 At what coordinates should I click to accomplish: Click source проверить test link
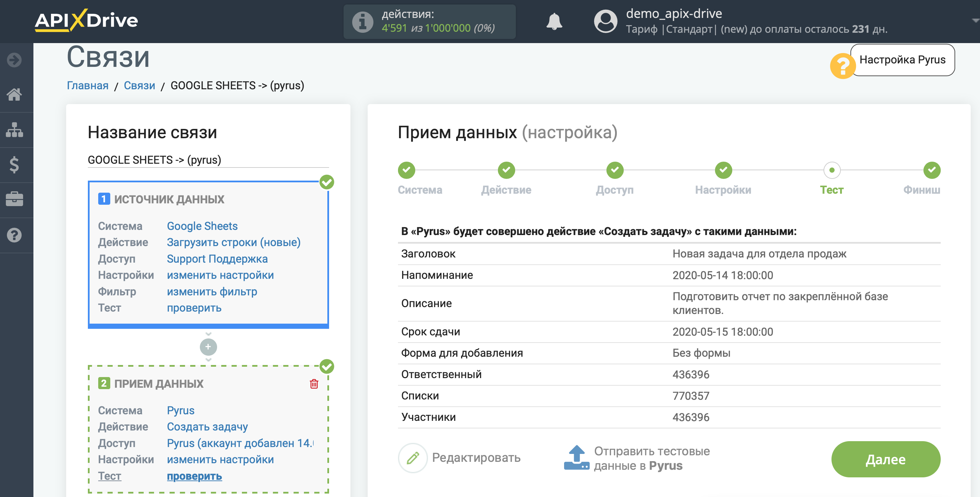pos(194,308)
